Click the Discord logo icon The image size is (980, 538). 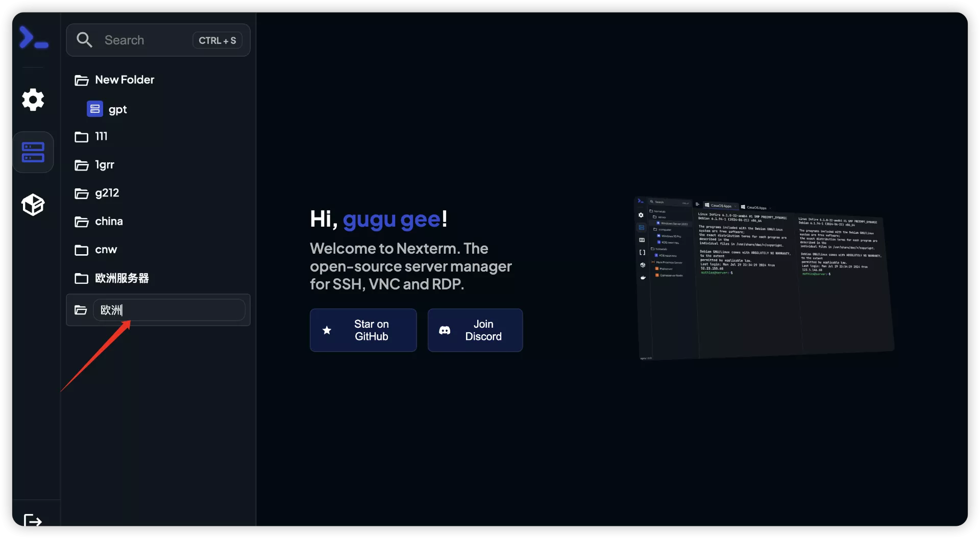coord(445,330)
